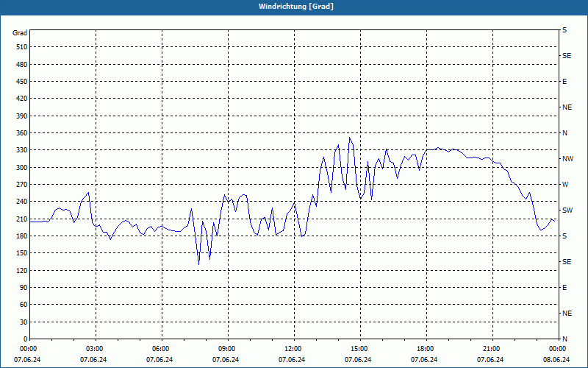The height and width of the screenshot is (368, 588).
Task: Pick the 420 y-axis value
Action: tap(22, 99)
